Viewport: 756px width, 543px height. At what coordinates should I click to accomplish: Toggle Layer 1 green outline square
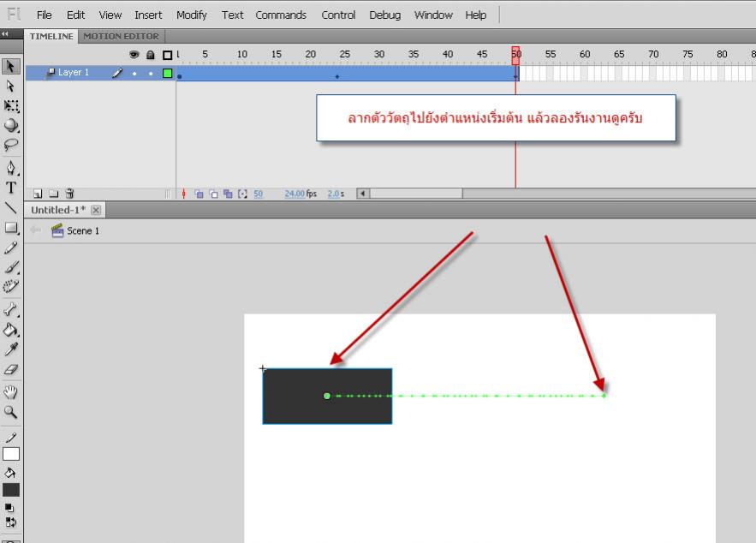click(167, 73)
